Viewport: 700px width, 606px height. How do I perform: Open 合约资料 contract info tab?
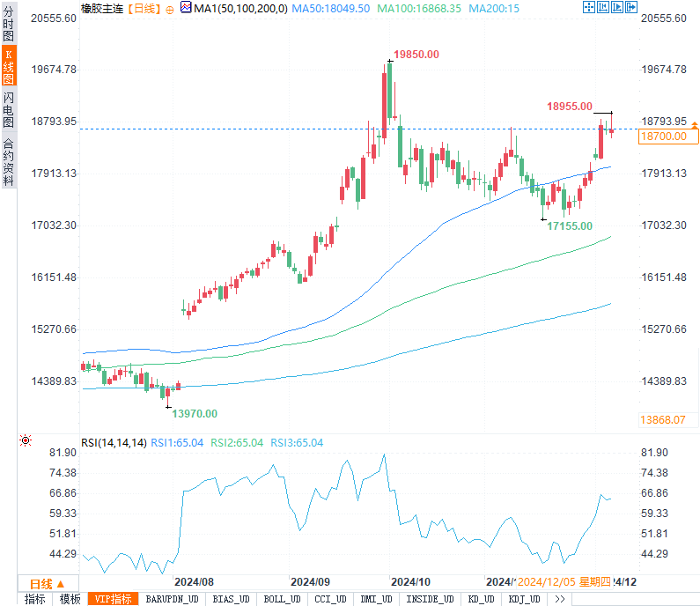8,161
